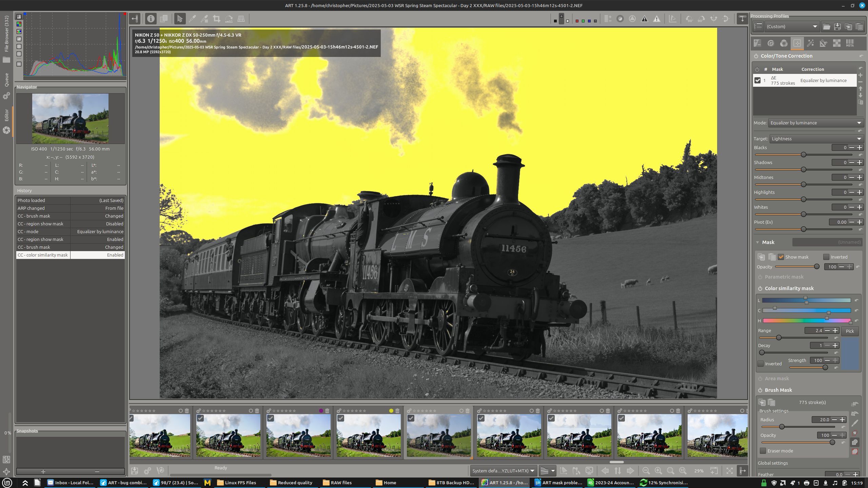The height and width of the screenshot is (488, 868).
Task: Move the mask up in list
Action: (x=861, y=89)
